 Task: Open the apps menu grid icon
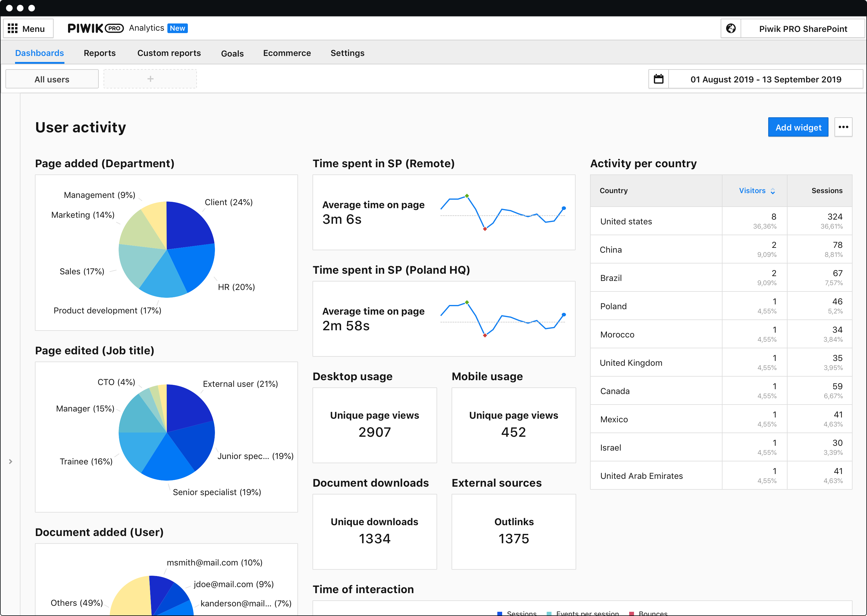coord(13,28)
